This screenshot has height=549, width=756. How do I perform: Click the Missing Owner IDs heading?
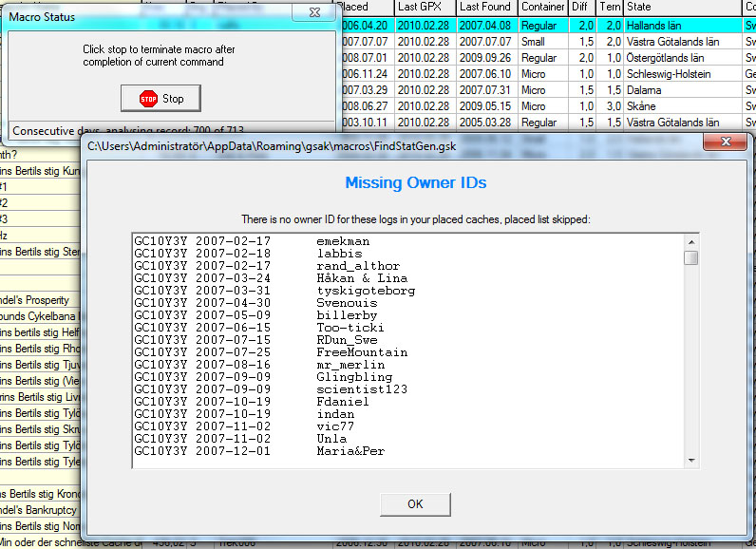click(415, 183)
